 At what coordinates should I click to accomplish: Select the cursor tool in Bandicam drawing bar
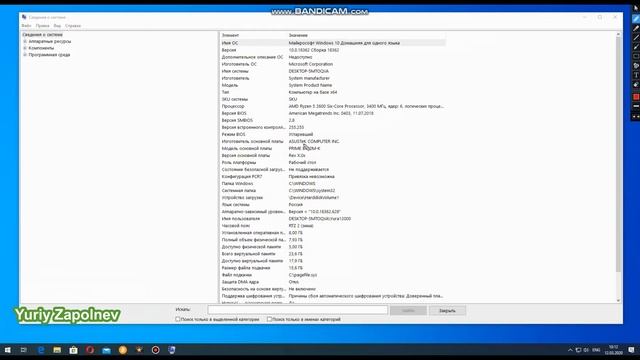tap(636, 9)
